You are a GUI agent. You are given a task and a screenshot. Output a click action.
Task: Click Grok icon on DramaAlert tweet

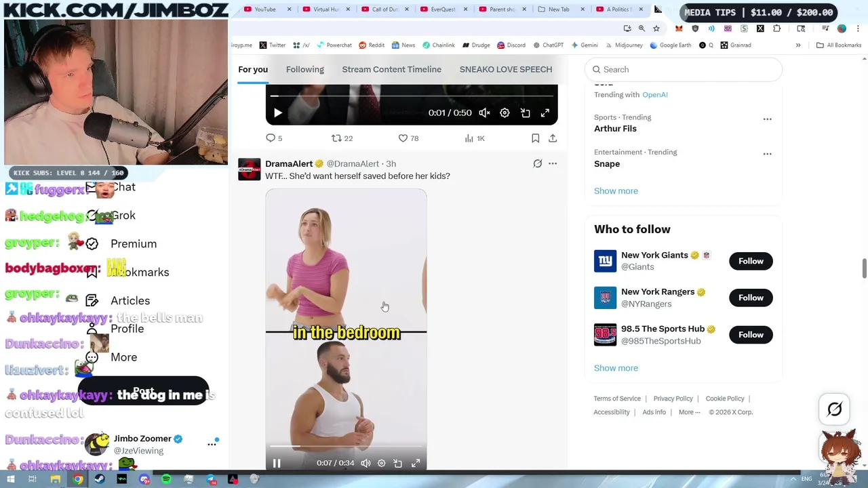point(537,163)
